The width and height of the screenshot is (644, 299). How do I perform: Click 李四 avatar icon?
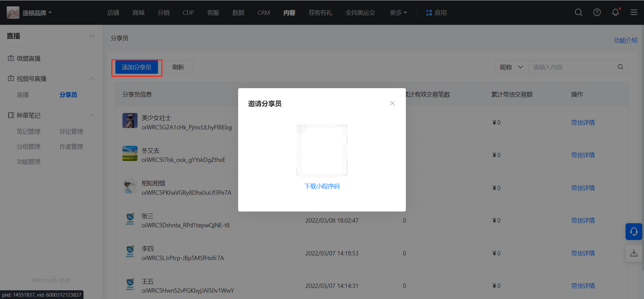point(130,252)
